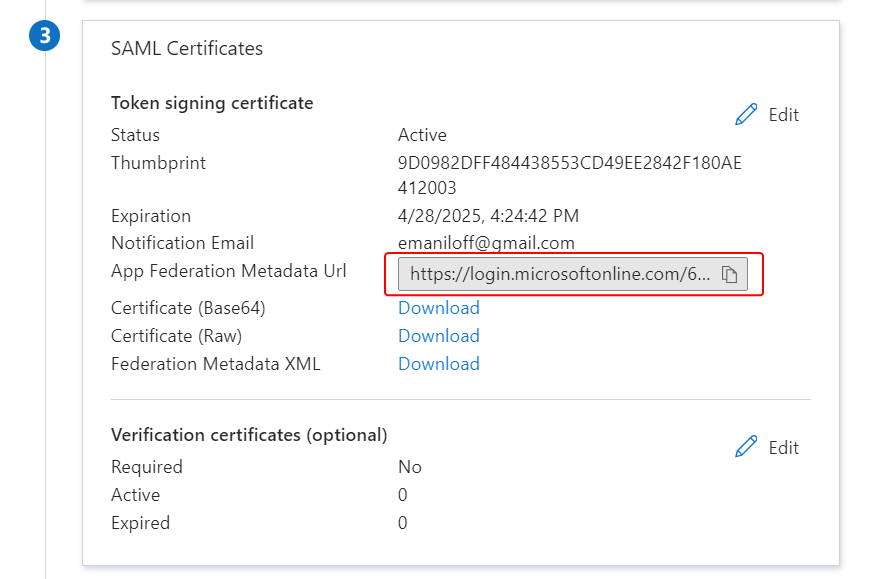Screen dimensions: 875x579
Task: Click the Edit label for Verification certificates
Action: click(783, 447)
